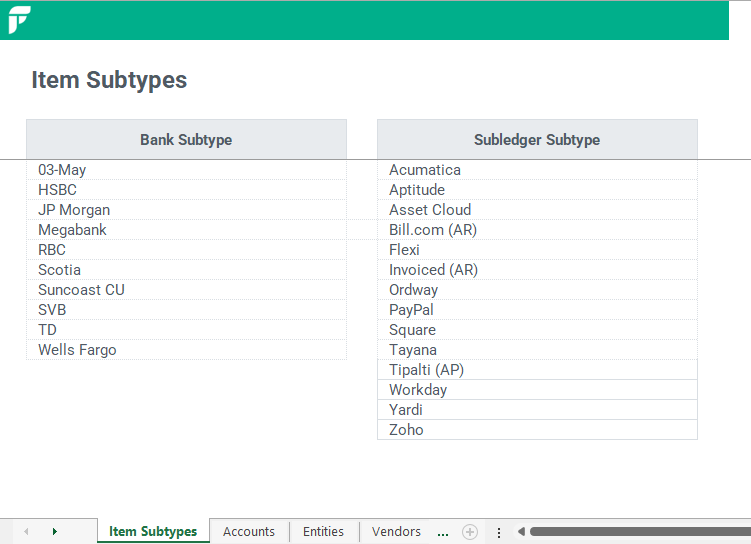Select the Subledger Subtype column header
Screen dimensions: 751x544
[x=537, y=139]
